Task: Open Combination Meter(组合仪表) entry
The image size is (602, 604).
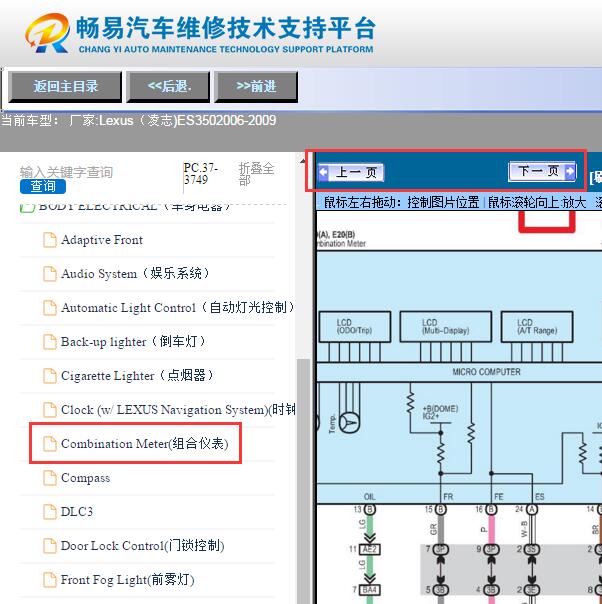Action: pyautogui.click(x=144, y=443)
